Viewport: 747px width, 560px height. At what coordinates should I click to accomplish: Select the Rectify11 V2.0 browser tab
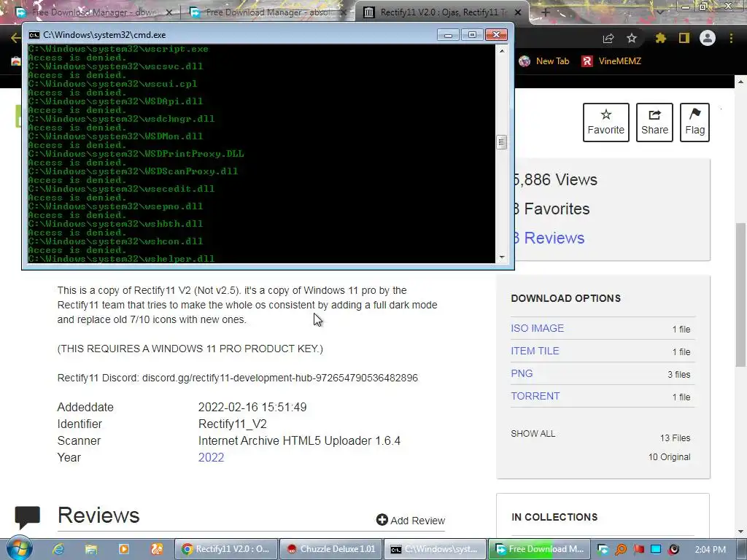click(443, 12)
